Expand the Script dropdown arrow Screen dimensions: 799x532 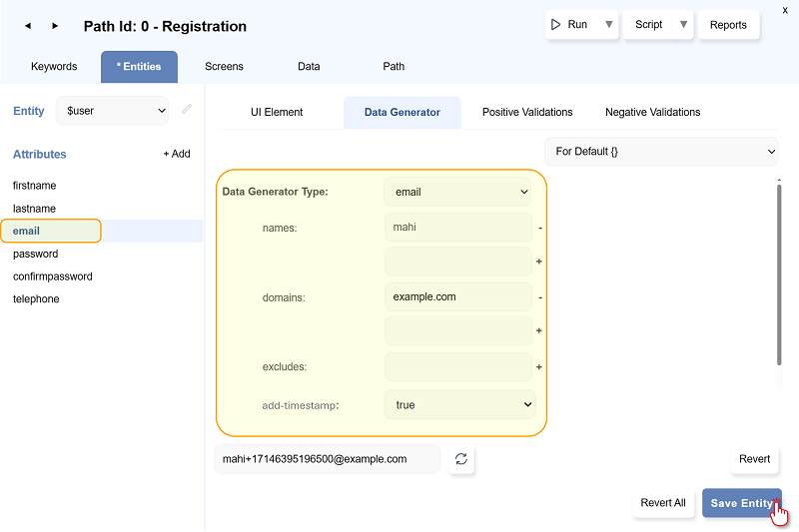[x=683, y=25]
